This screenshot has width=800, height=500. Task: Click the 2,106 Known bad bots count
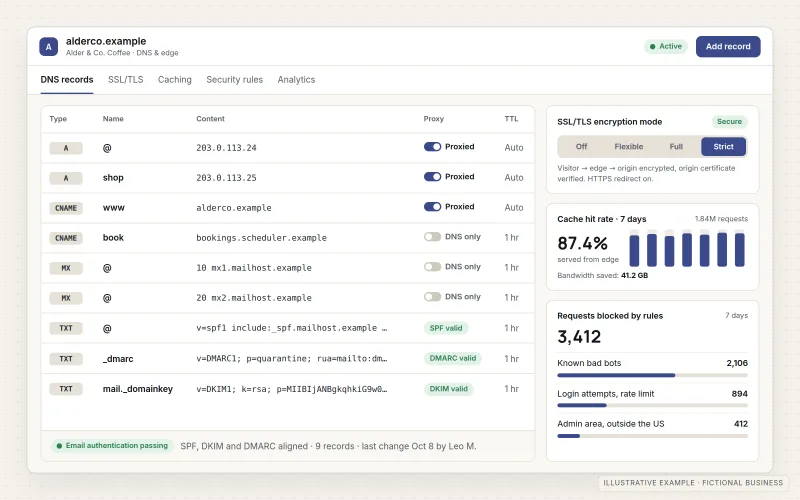(737, 363)
